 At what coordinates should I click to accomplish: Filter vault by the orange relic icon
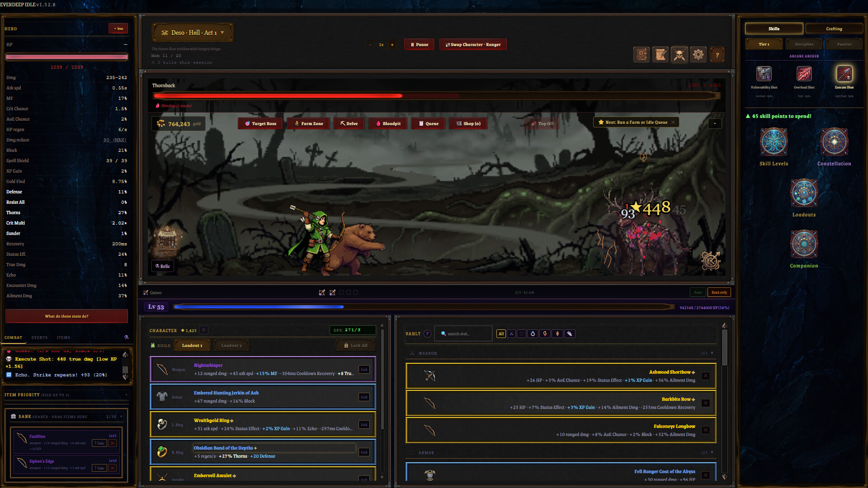[557, 334]
